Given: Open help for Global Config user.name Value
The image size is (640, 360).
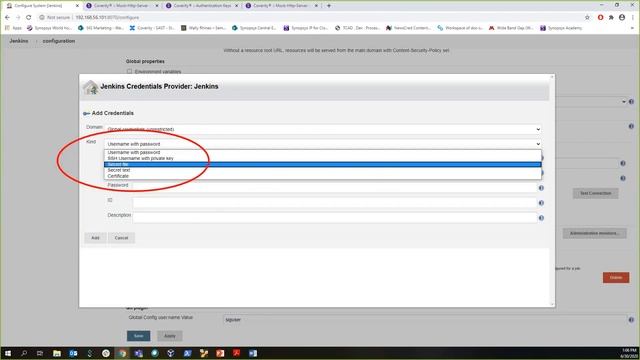Looking at the screenshot, I should [x=631, y=320].
